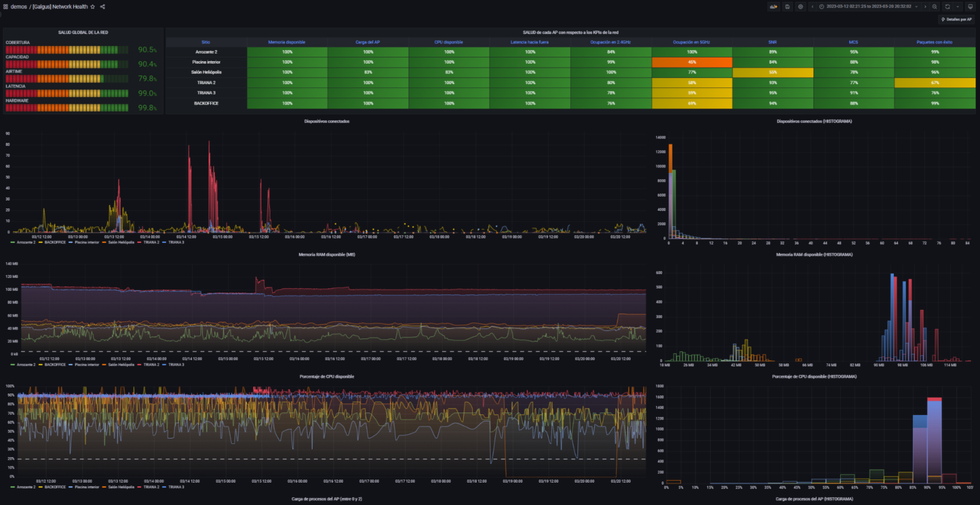Change Arrozante 2 color swatch in CPU legend
The image size is (980, 505).
point(13,487)
